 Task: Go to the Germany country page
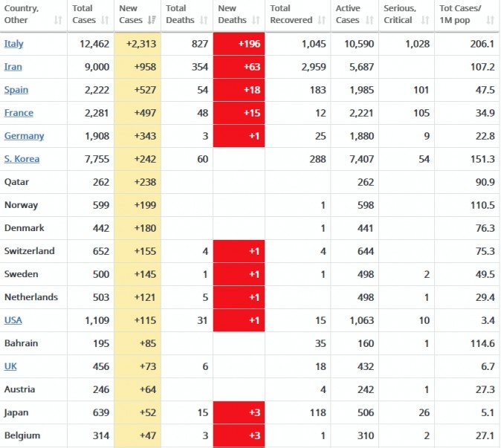pyautogui.click(x=24, y=136)
